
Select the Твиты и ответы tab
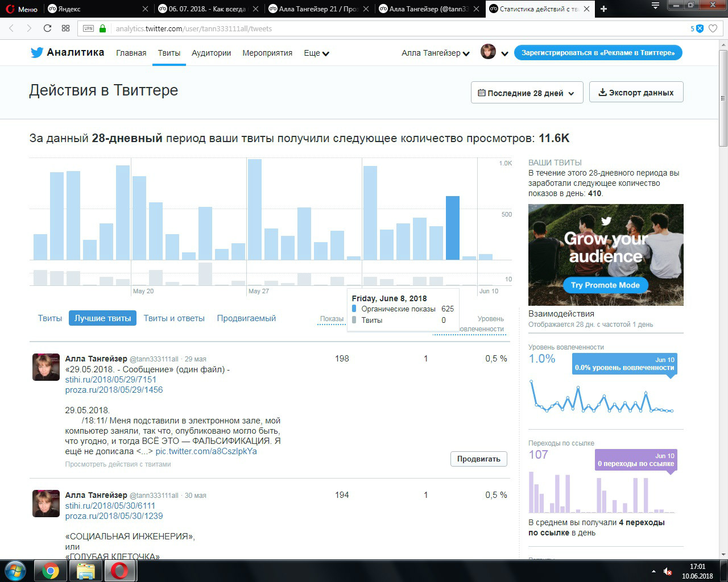[x=174, y=318]
